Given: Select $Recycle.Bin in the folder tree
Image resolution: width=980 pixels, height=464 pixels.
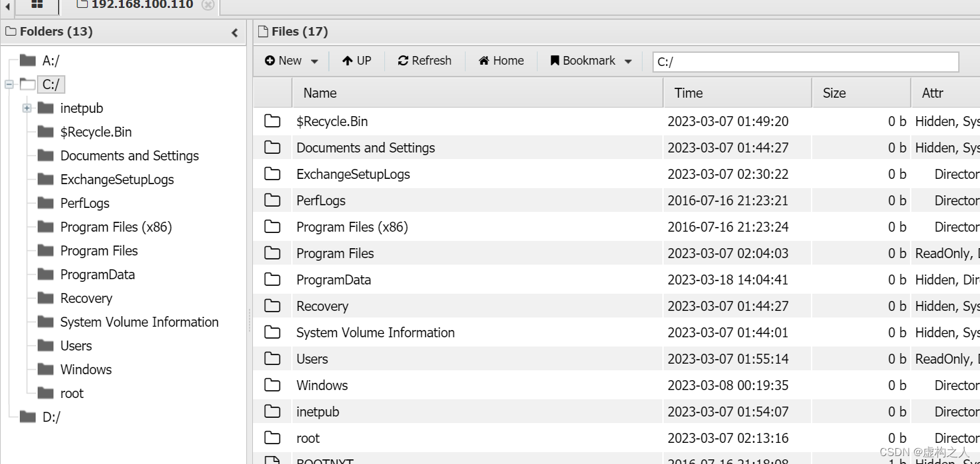Looking at the screenshot, I should click(96, 132).
